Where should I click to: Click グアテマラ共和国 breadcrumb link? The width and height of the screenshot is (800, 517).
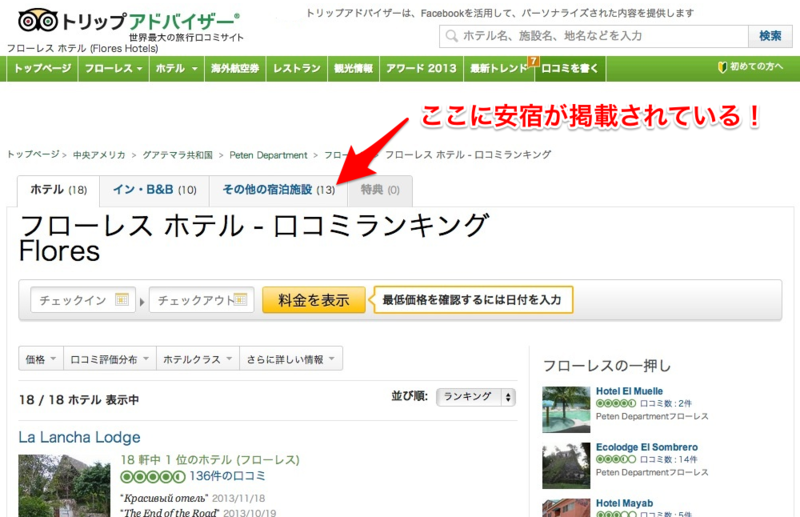pos(178,155)
